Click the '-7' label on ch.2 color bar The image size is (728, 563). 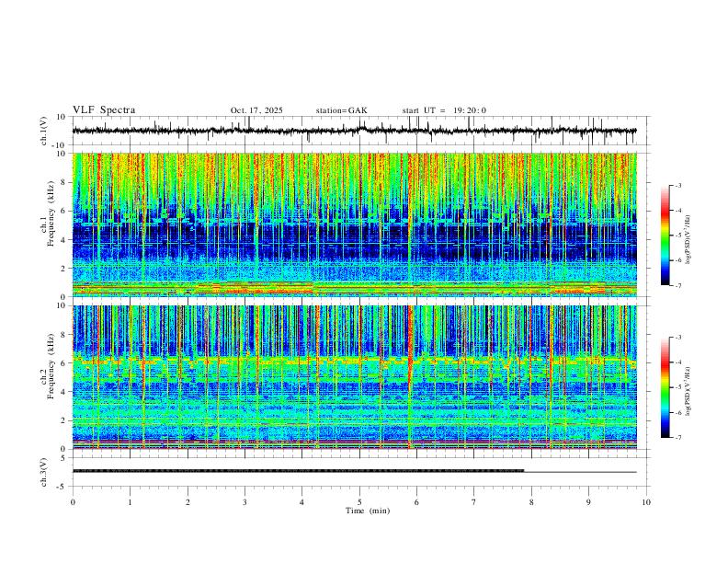pos(677,438)
